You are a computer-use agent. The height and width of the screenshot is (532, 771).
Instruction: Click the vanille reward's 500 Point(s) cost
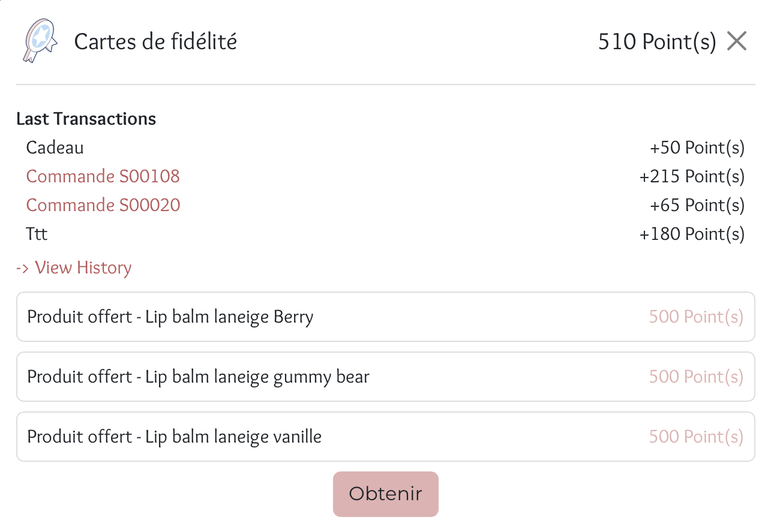click(x=696, y=437)
